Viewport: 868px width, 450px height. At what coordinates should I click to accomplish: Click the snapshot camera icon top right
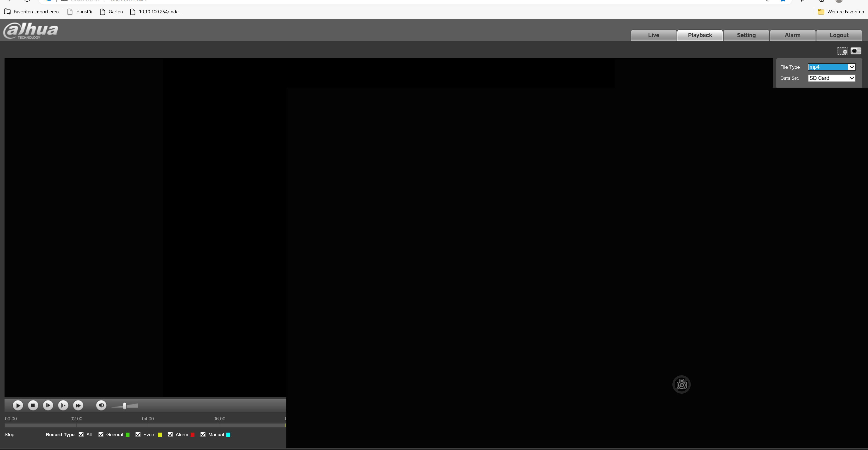point(856,51)
